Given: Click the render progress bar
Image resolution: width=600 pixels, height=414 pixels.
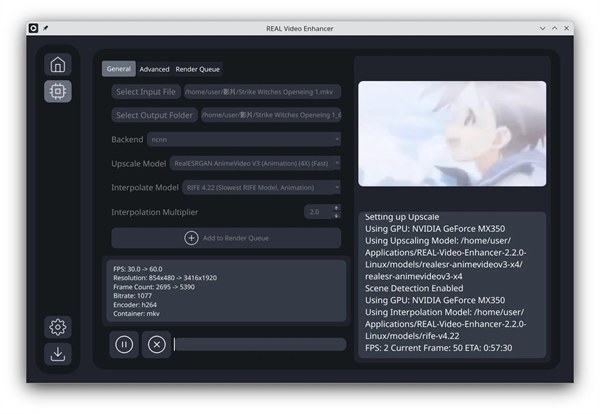Looking at the screenshot, I should point(260,344).
